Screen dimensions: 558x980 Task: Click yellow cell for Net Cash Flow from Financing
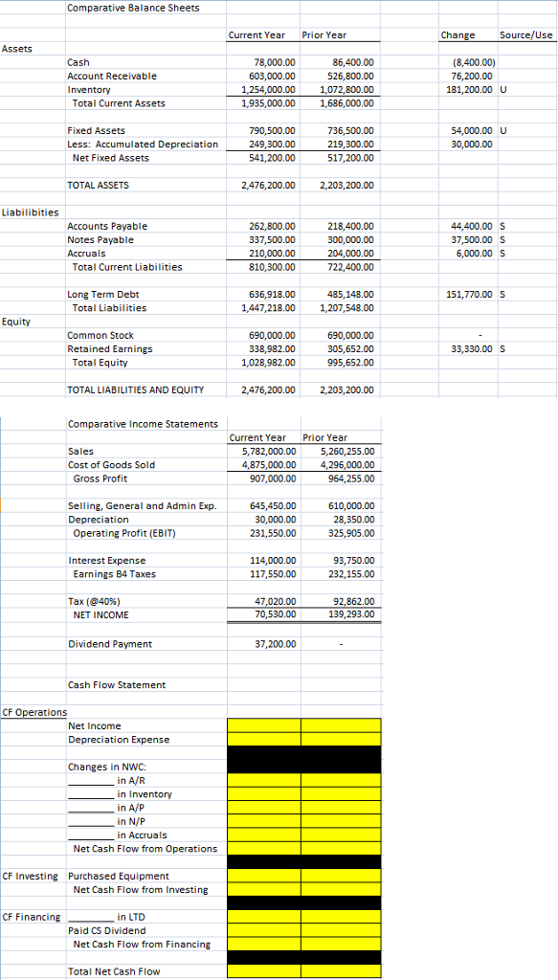coord(264,944)
